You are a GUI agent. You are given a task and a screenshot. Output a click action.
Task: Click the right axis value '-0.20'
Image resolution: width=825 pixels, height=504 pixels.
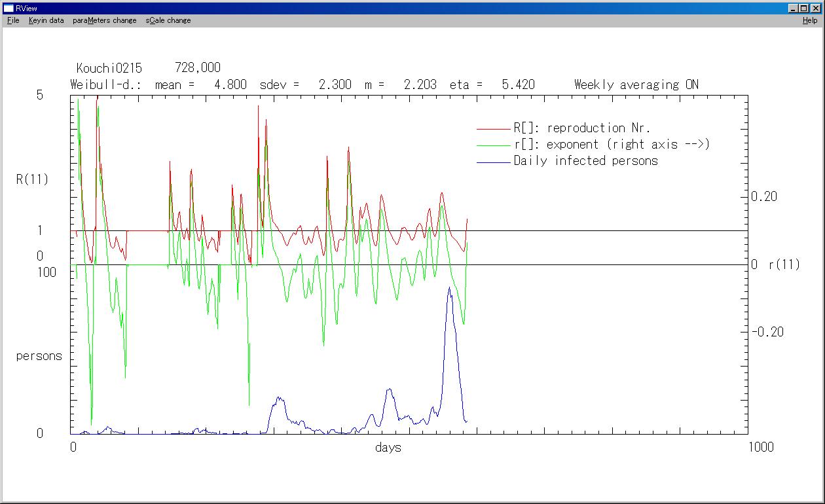767,332
